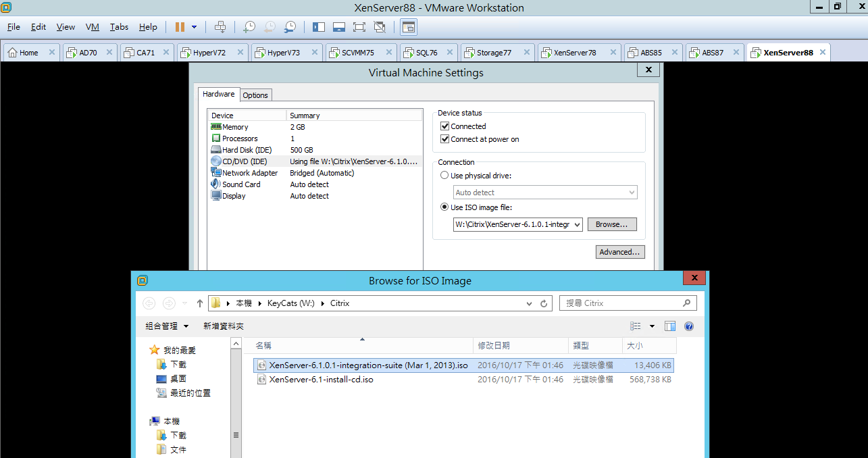
Task: Open the view options dropdown arrow
Action: (652, 326)
